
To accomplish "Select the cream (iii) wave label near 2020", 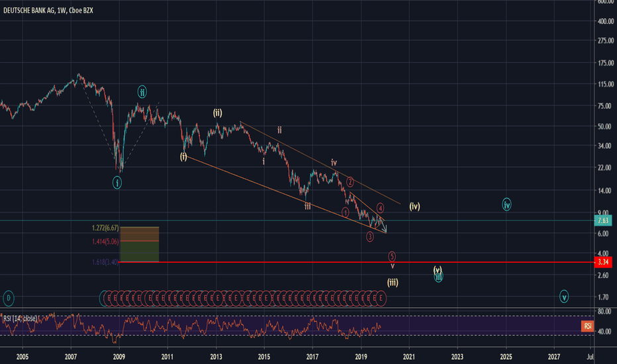I will 393,282.
